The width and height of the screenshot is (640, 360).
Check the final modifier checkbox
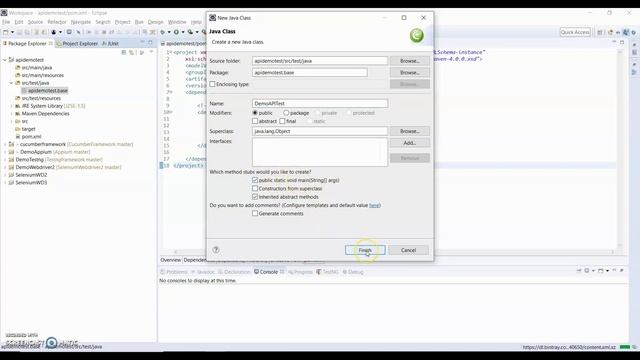coord(282,121)
